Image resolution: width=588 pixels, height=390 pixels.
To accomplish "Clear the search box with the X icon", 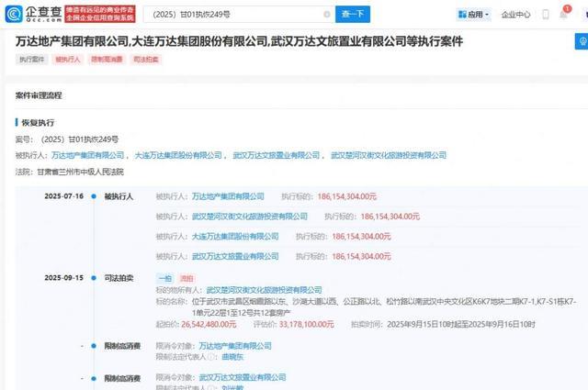I will point(327,15).
